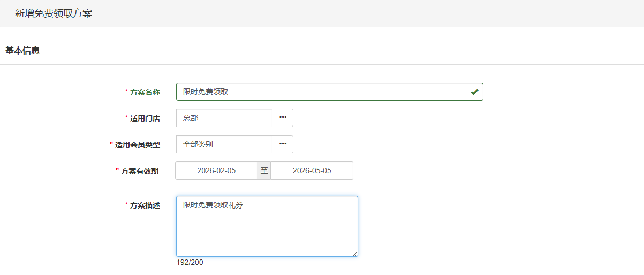Viewport: 644px width, 275px height.
Task: Click the 适用门店 field showing 总部
Action: coord(224,118)
